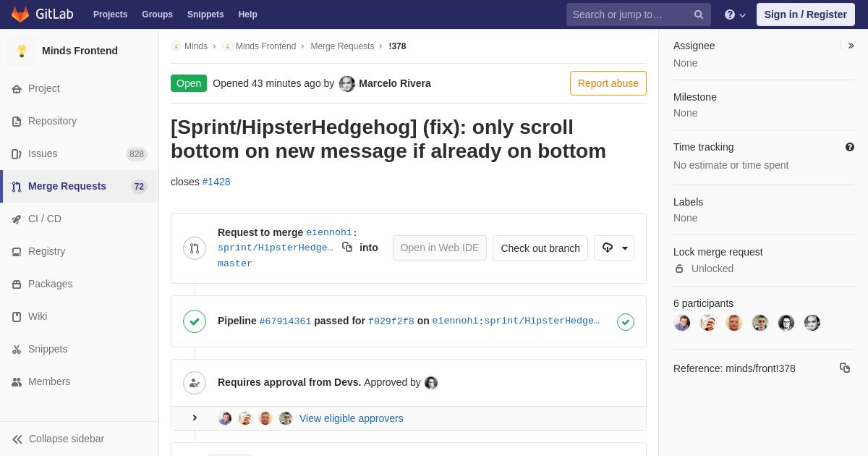Collapse sidebar at bottom left

coord(58,439)
